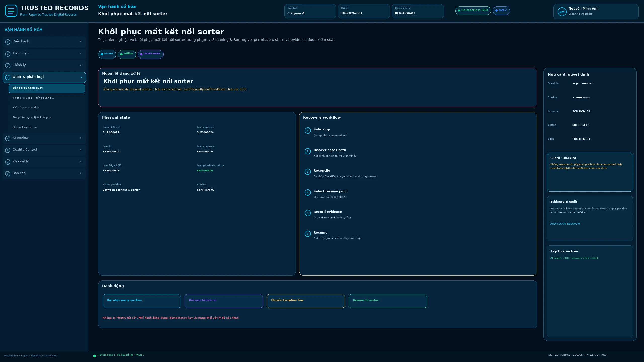
Task: Click workflow step 1 icon Safe stop
Action: 308,131
